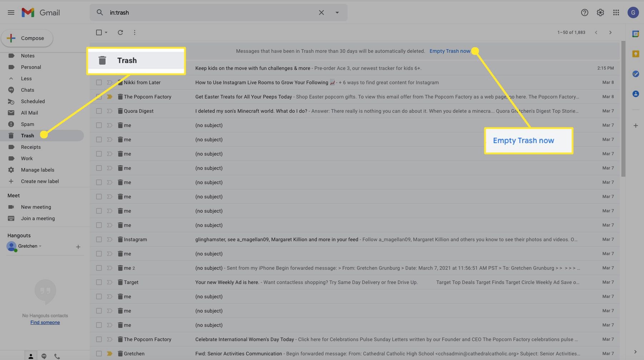Screen dimensions: 644x360
Task: Open the Google account avatar G
Action: 633,12
